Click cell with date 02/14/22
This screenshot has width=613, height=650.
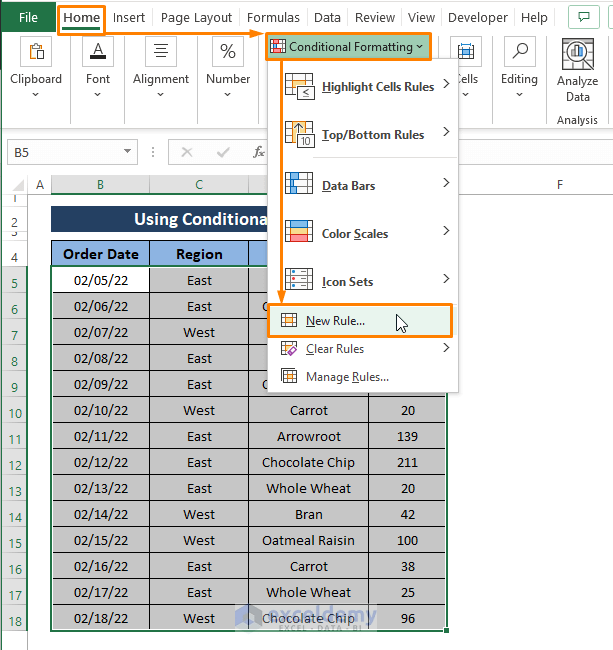tap(101, 514)
